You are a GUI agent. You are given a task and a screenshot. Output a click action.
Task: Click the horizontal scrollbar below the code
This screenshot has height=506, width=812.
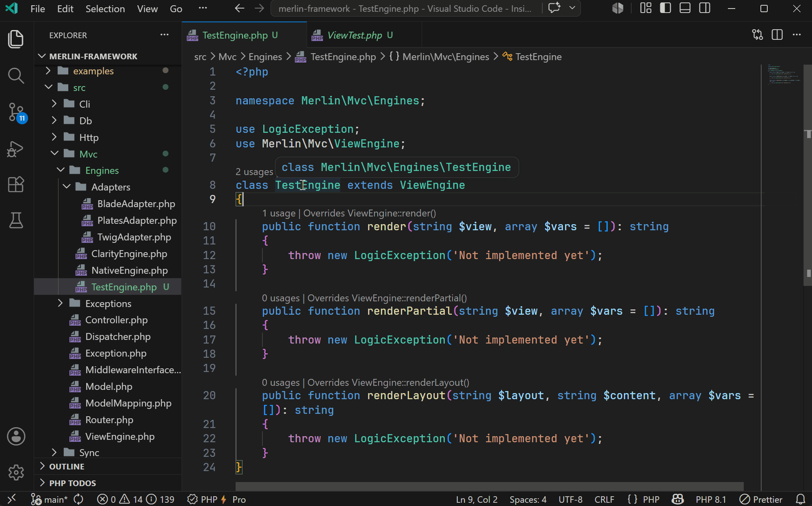tap(489, 487)
